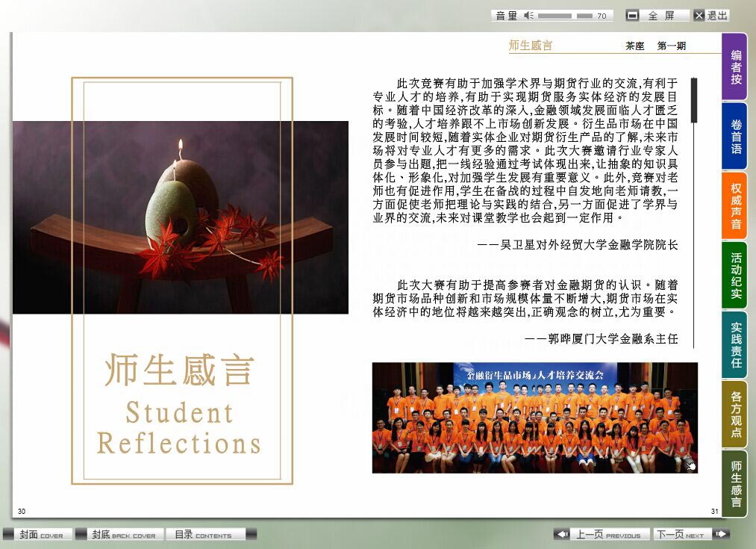Select the blue 卷首语 side tab
The height and width of the screenshot is (549, 756).
point(736,136)
